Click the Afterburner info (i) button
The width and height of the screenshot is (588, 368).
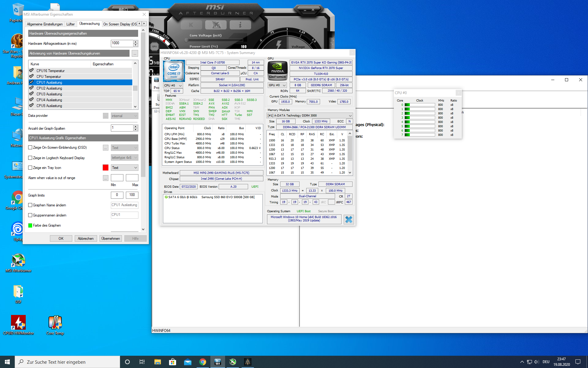click(240, 25)
